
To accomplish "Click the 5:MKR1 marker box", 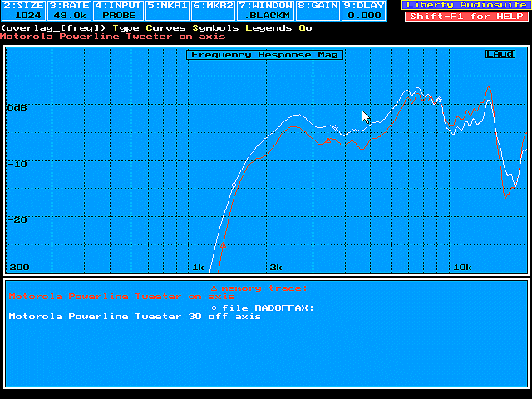I will click(168, 11).
